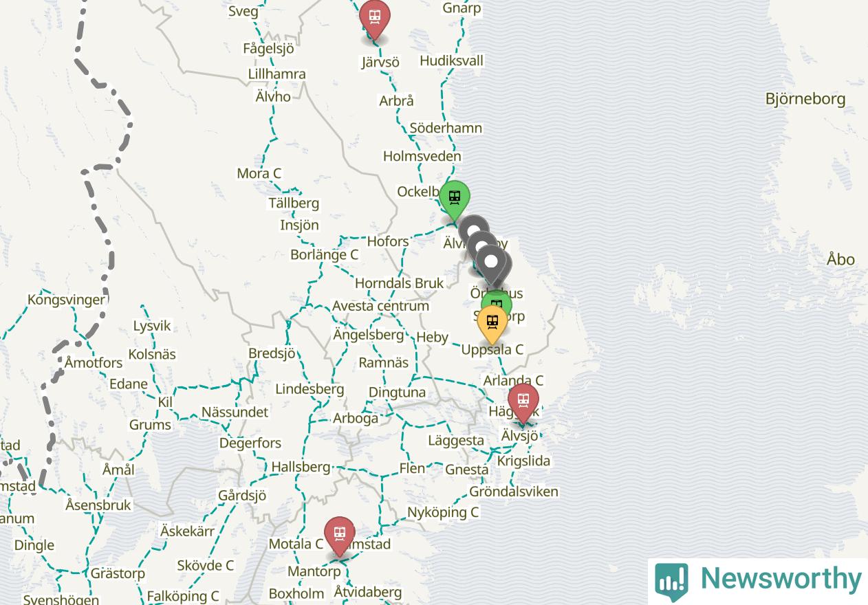Click the Newsworthy bar chart icon

(x=671, y=582)
